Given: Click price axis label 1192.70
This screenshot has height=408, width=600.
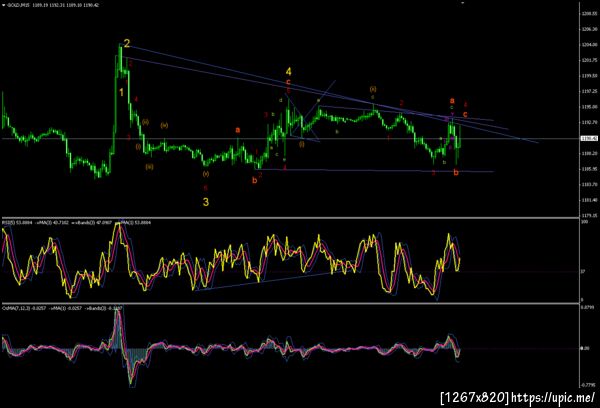Looking at the screenshot, I should coord(590,122).
